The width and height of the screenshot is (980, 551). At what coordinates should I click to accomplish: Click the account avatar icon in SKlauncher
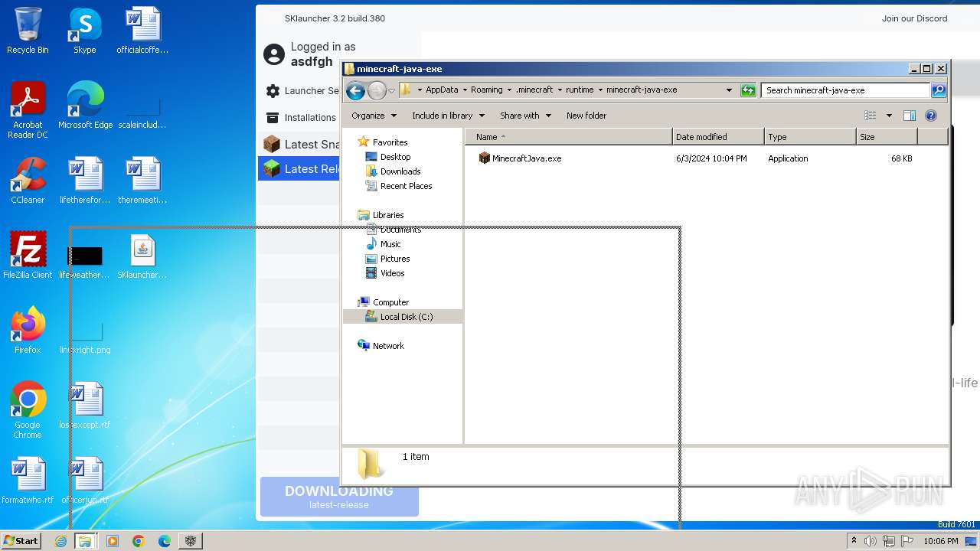[x=274, y=54]
